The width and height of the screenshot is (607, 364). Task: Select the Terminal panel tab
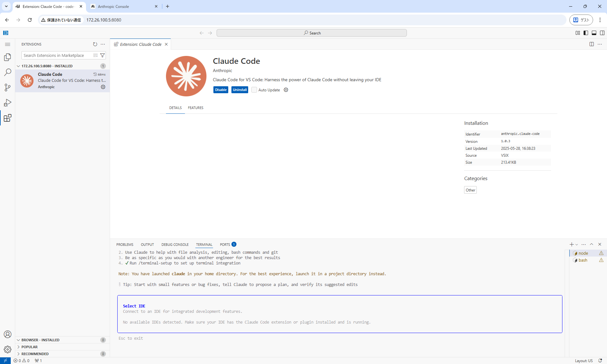[x=204, y=245]
